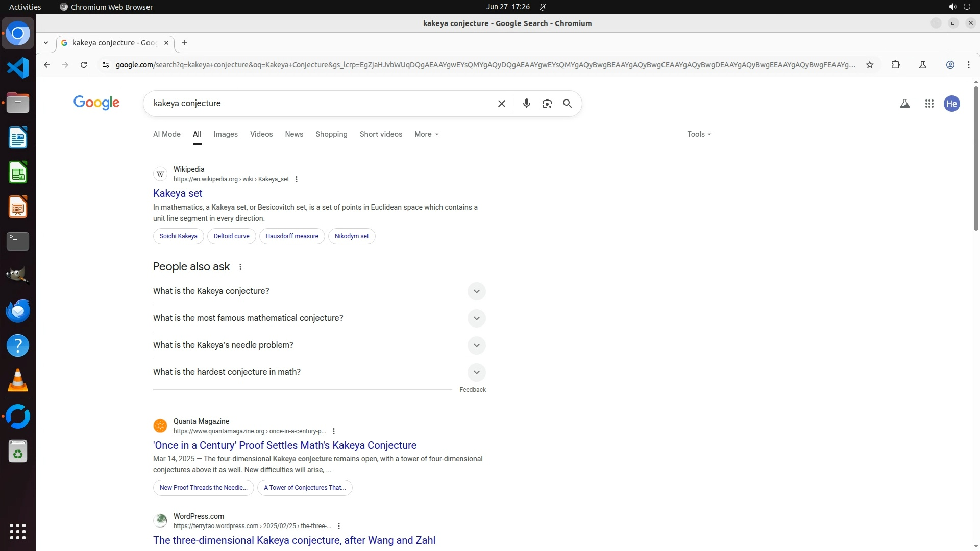Open the Google apps grid icon
The height and width of the screenshot is (551, 980).
(x=929, y=104)
